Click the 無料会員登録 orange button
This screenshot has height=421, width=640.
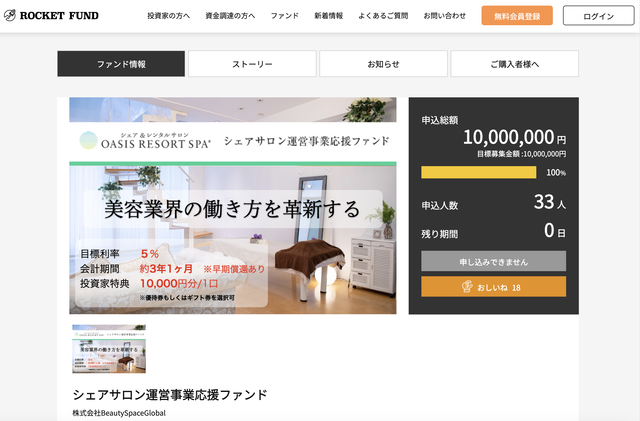[517, 16]
